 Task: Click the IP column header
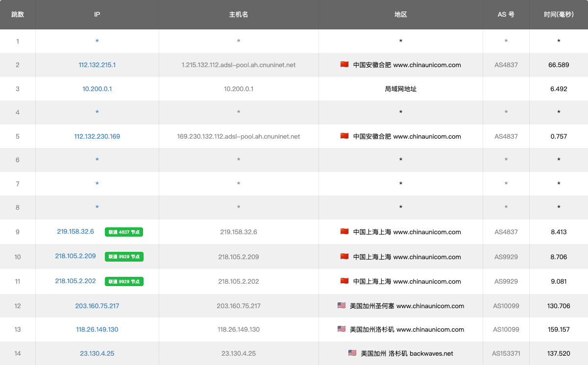coord(97,15)
